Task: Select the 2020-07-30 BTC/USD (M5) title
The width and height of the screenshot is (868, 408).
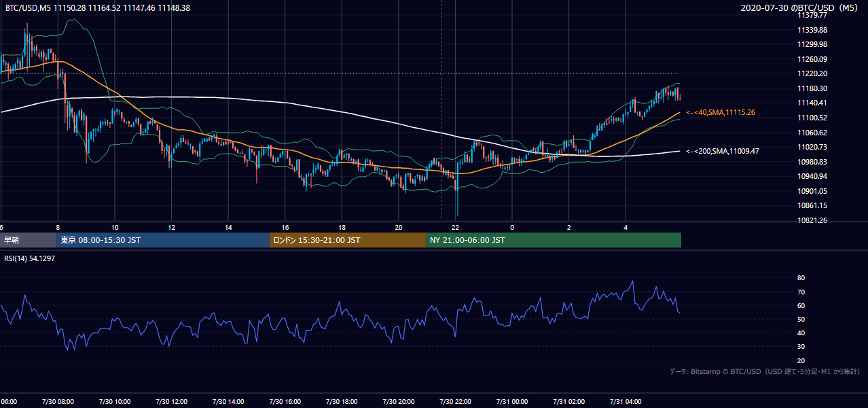Action: (x=801, y=7)
